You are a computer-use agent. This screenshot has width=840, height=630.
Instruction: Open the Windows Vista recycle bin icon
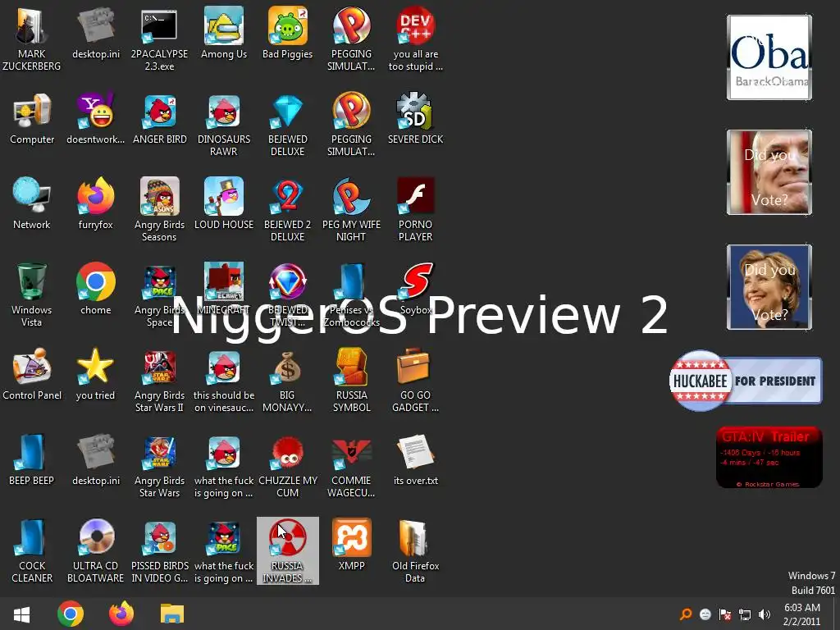[32, 294]
